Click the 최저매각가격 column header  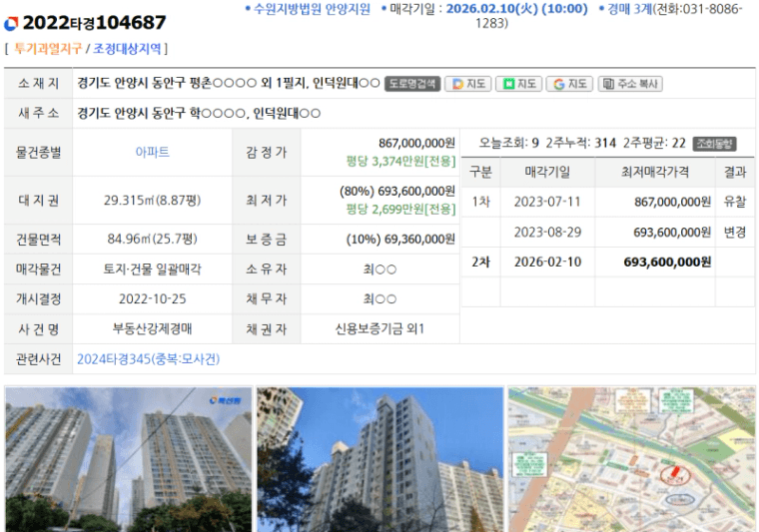655,172
